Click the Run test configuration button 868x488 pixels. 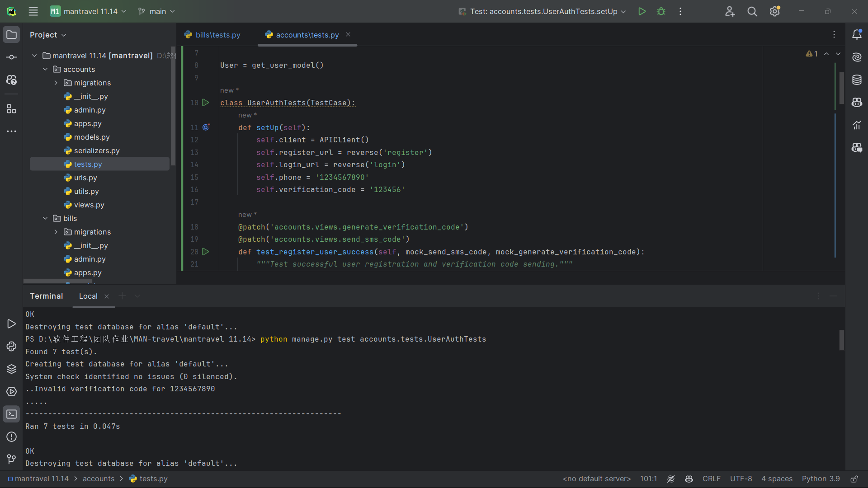point(642,11)
